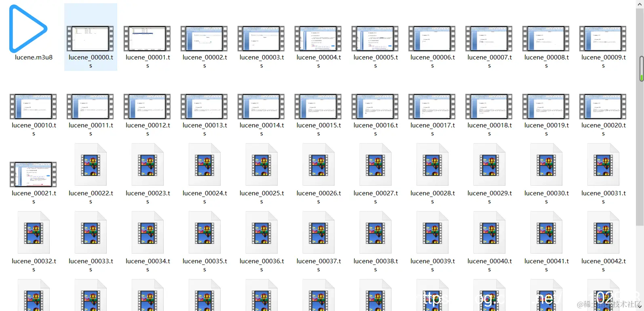The width and height of the screenshot is (644, 311).
Task: Pick lucene_00005.ts file thumbnail
Action: click(x=375, y=39)
